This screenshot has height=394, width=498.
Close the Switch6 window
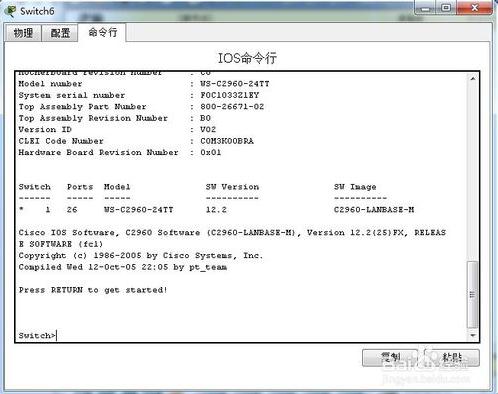click(475, 8)
